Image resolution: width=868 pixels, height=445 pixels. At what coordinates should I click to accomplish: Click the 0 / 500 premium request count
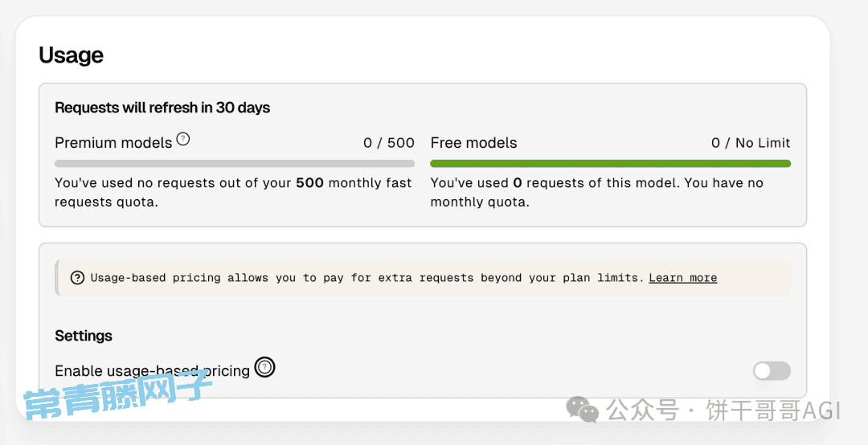389,143
